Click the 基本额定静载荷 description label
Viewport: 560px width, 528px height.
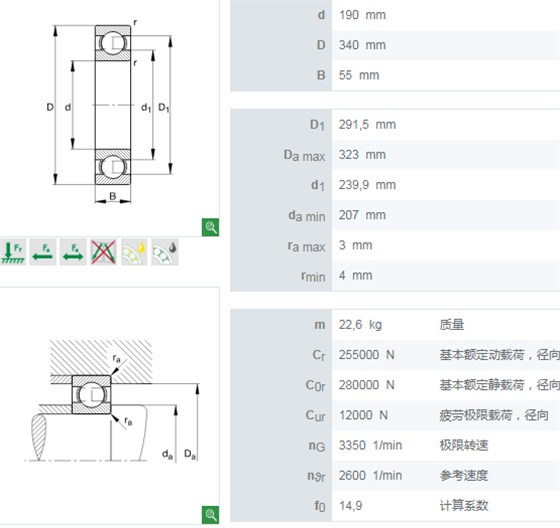[x=500, y=385]
